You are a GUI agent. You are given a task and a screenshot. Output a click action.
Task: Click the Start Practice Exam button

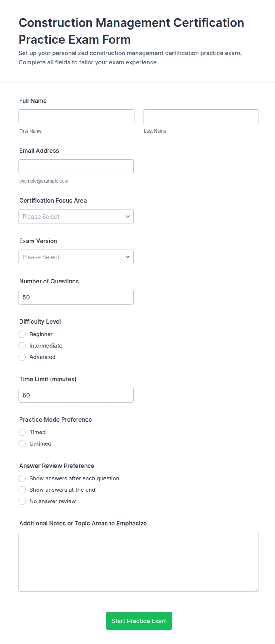(139, 621)
